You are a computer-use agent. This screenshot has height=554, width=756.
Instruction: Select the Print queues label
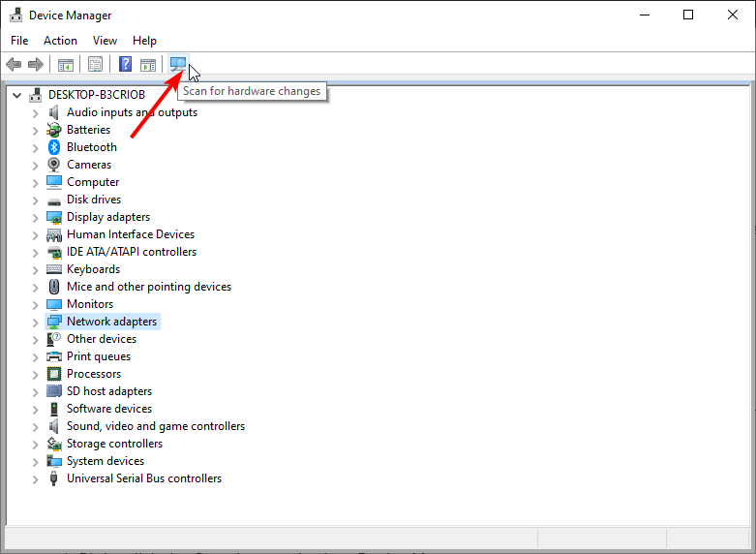99,356
